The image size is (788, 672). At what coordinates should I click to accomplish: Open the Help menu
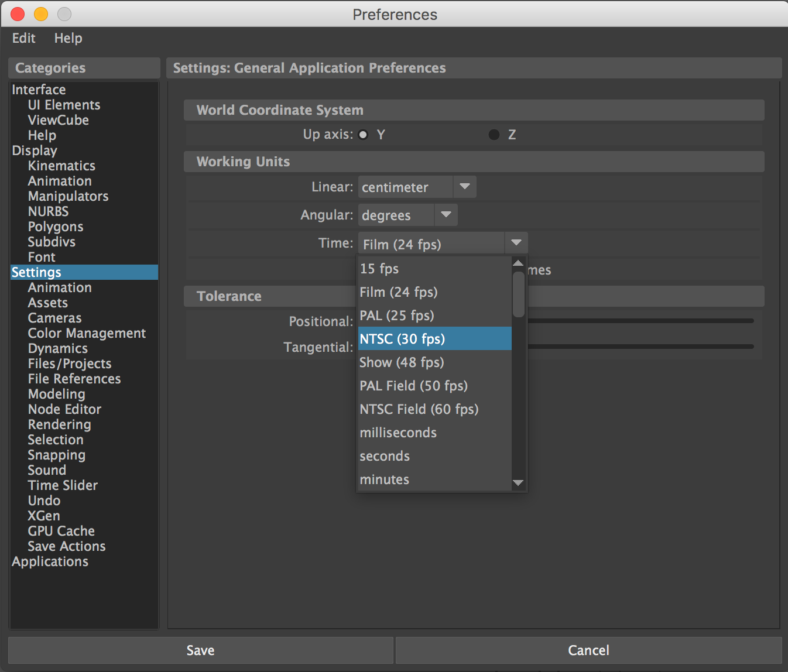[68, 38]
